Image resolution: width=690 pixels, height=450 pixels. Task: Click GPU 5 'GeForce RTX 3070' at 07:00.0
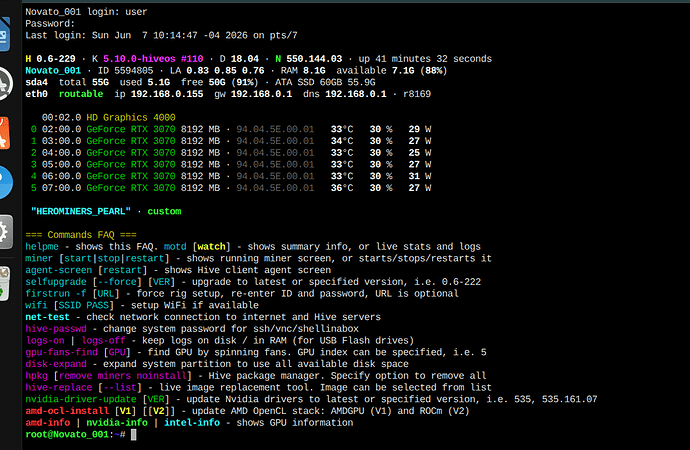pos(131,188)
